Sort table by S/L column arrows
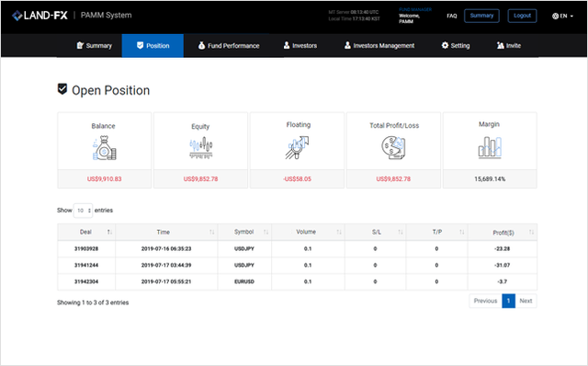This screenshot has height=366, width=588. pyautogui.click(x=401, y=232)
